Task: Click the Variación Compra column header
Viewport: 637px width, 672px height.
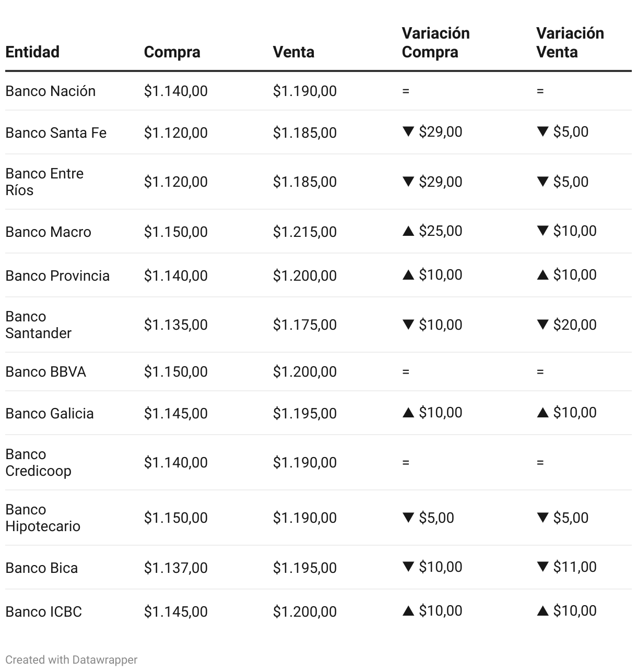Action: click(435, 43)
